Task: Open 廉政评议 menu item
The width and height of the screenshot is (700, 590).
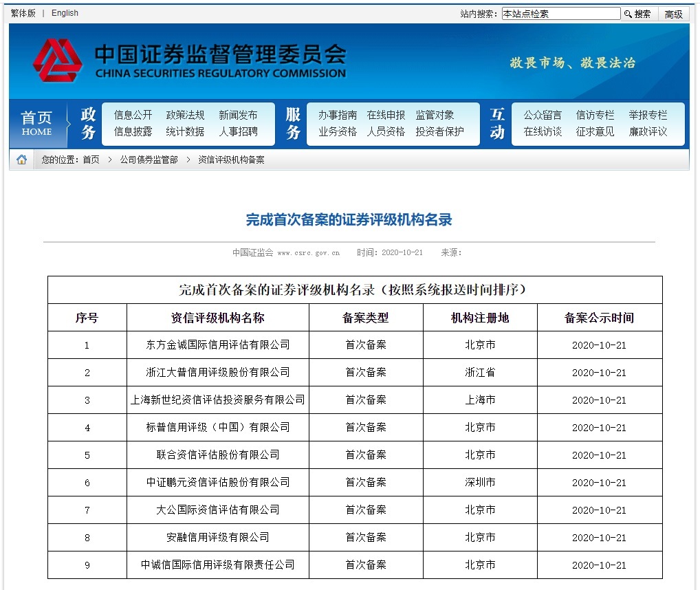Action: [x=648, y=131]
